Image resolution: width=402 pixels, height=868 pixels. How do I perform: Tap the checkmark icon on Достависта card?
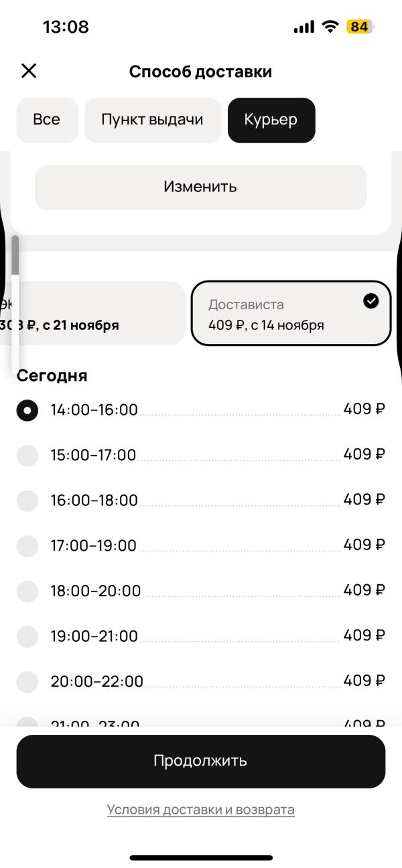tap(371, 301)
